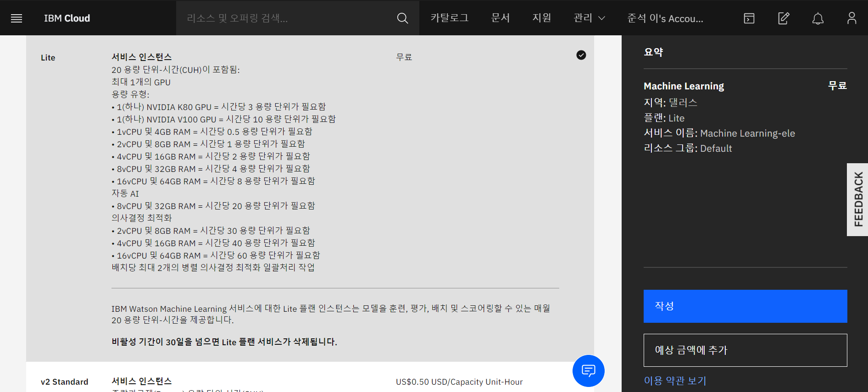Viewport: 868px width, 392px height.
Task: Open the 카탈로그 menu
Action: (x=450, y=18)
